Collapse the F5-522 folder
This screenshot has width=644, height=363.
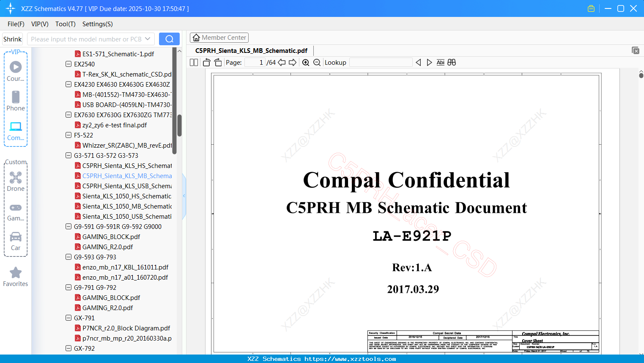pyautogui.click(x=69, y=135)
